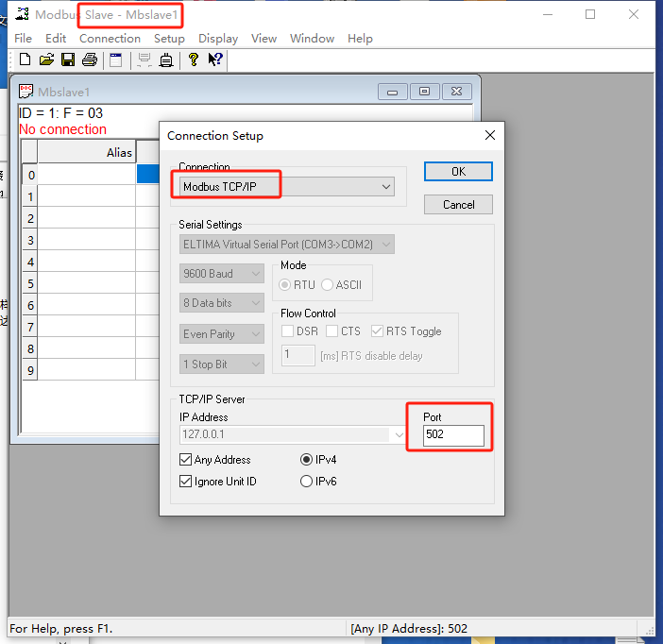Open the Window menu
663x644 pixels.
point(312,39)
